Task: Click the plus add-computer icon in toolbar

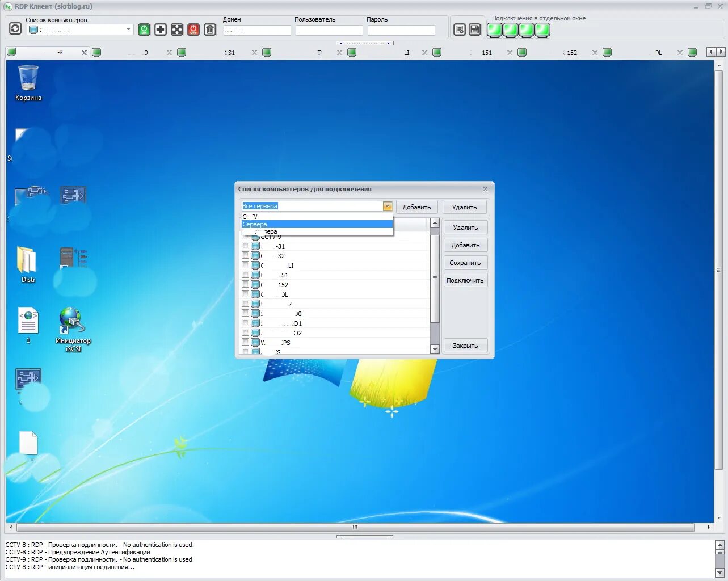Action: 161,30
